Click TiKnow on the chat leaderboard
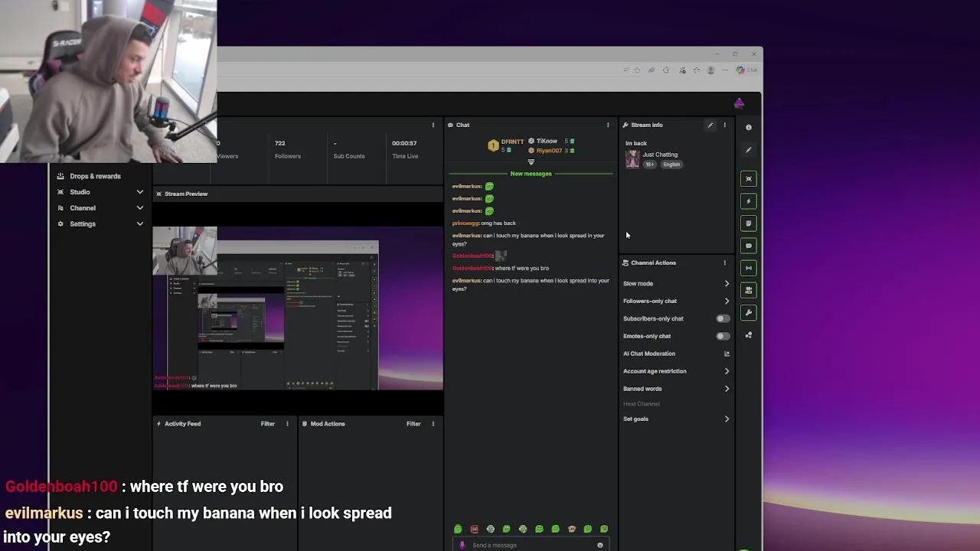Viewport: 980px width, 551px height. (x=547, y=142)
